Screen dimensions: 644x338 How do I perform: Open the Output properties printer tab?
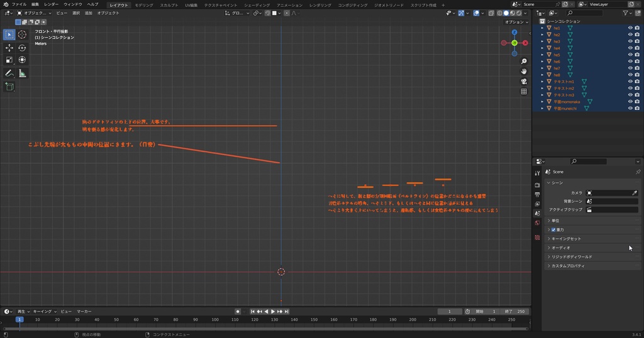537,194
